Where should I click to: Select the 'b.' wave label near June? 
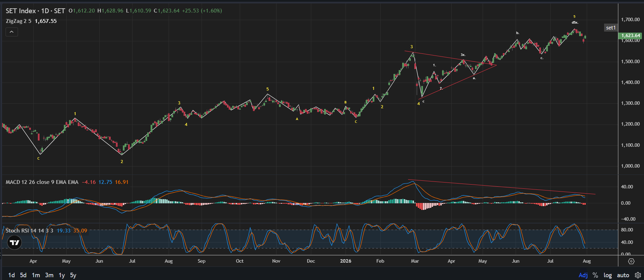518,33
